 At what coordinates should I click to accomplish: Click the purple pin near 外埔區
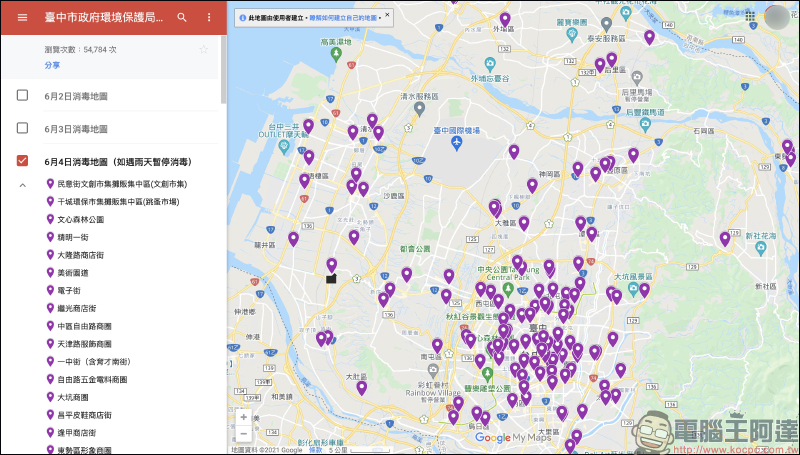click(505, 19)
